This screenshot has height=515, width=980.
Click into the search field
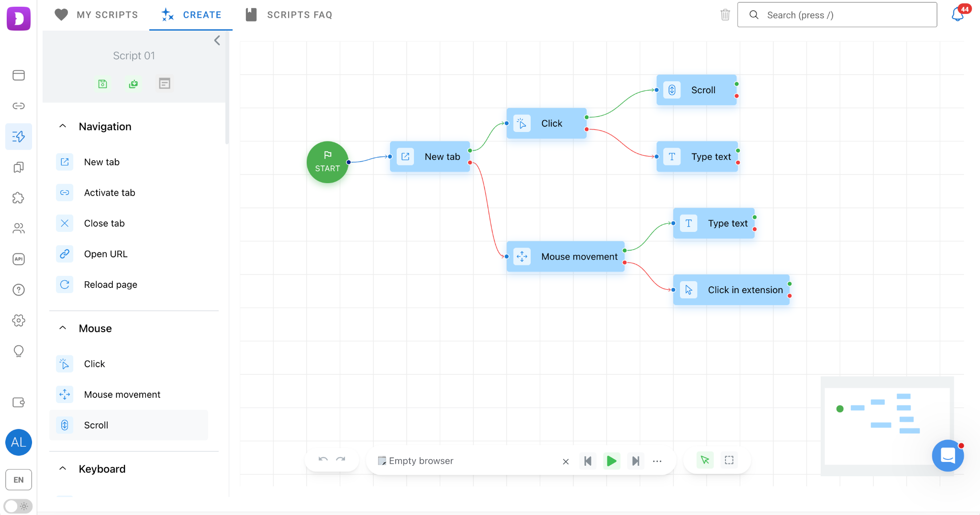point(837,15)
